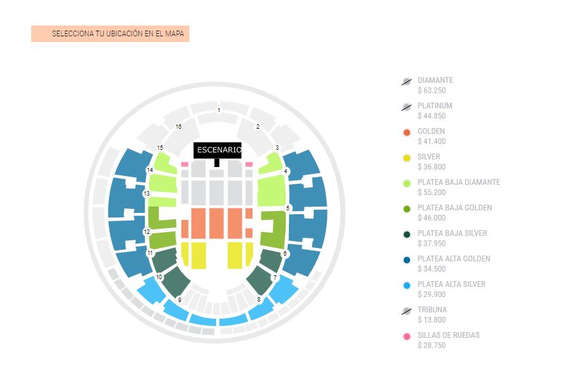Pick the Platea Baja Diamante legend dot

(x=406, y=184)
